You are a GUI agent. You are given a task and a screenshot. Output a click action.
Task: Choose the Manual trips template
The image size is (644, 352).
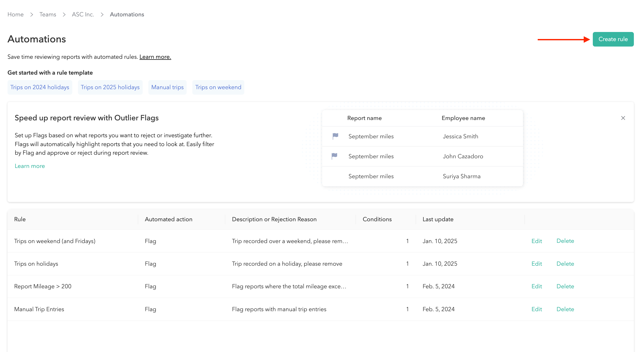coord(167,87)
